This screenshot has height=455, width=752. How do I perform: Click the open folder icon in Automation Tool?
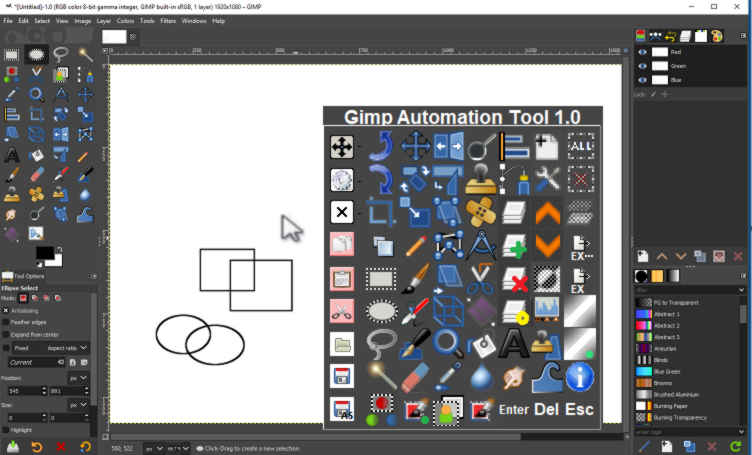click(342, 344)
